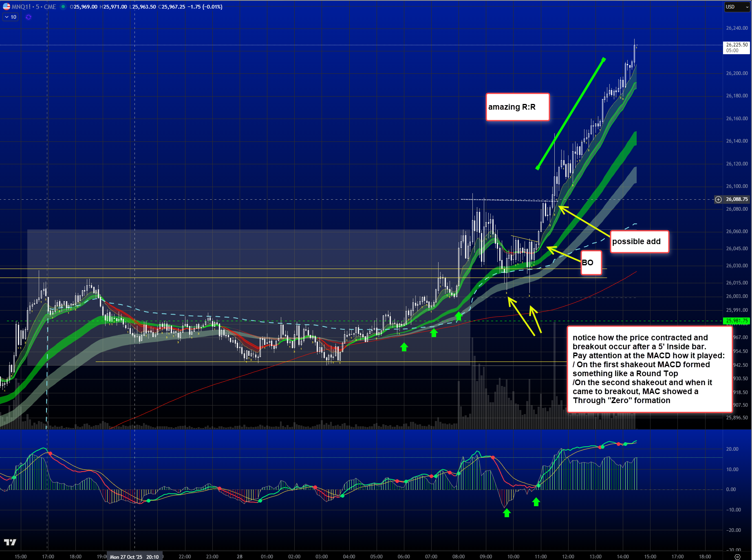Open the USD currency dropdown
The image size is (752, 560).
click(x=737, y=7)
